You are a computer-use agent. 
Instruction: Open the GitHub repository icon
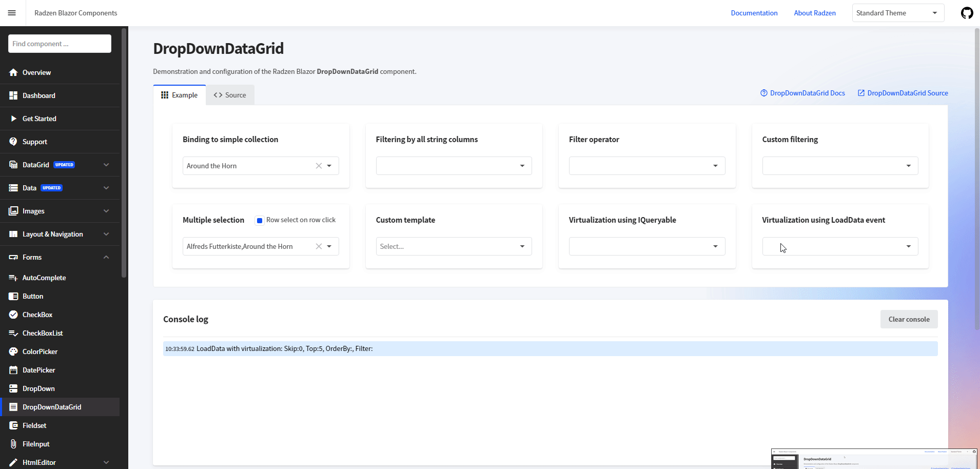pyautogui.click(x=967, y=13)
